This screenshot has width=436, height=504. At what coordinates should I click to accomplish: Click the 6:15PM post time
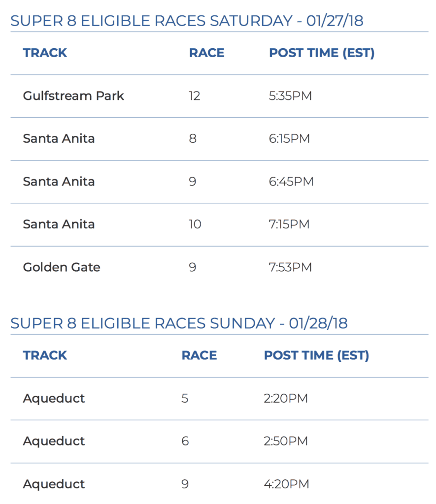point(289,138)
